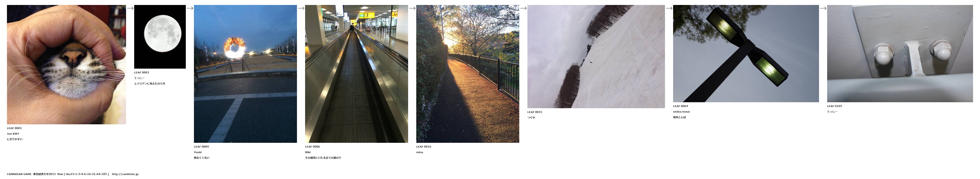This screenshot has width=980, height=179.
Task: Open the street lamp photo LEAF 0064
Action: (746, 53)
